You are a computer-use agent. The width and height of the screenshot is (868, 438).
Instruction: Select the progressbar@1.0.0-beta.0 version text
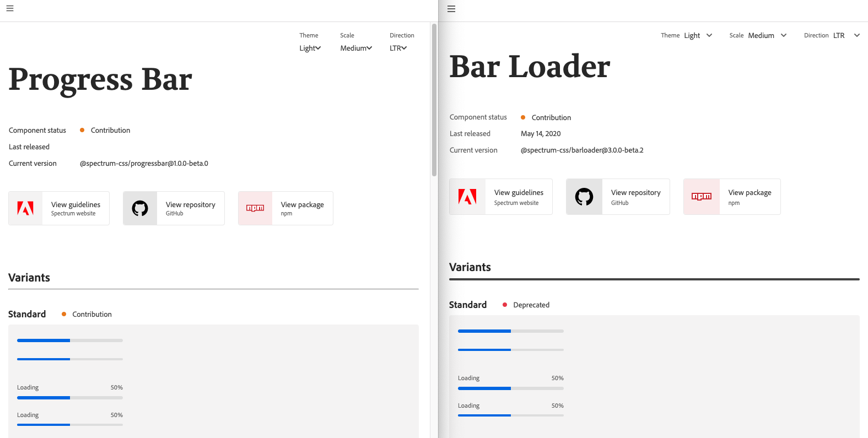click(144, 164)
